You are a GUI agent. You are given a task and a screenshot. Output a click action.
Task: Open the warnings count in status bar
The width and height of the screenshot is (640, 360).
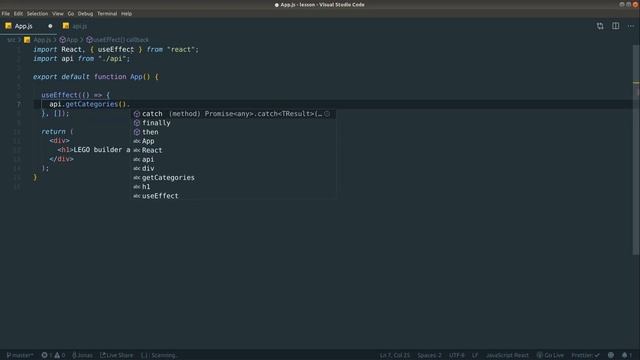click(60, 356)
